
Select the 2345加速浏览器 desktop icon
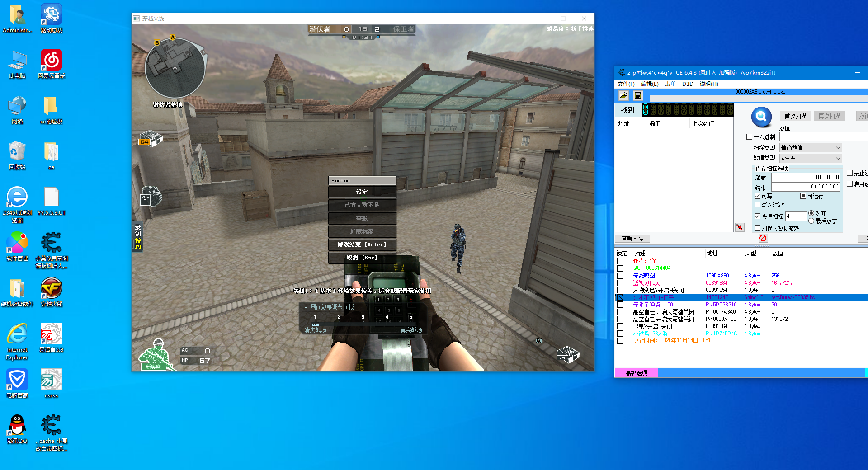[17, 205]
